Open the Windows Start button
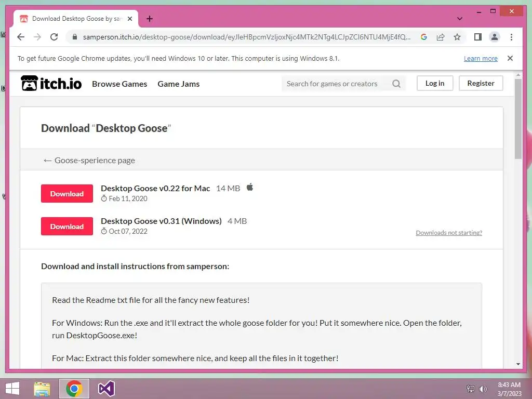The width and height of the screenshot is (532, 399). click(12, 389)
